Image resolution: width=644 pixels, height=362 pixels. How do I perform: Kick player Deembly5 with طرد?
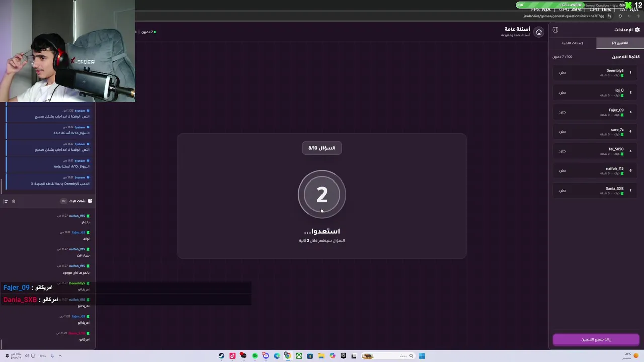pos(562,73)
